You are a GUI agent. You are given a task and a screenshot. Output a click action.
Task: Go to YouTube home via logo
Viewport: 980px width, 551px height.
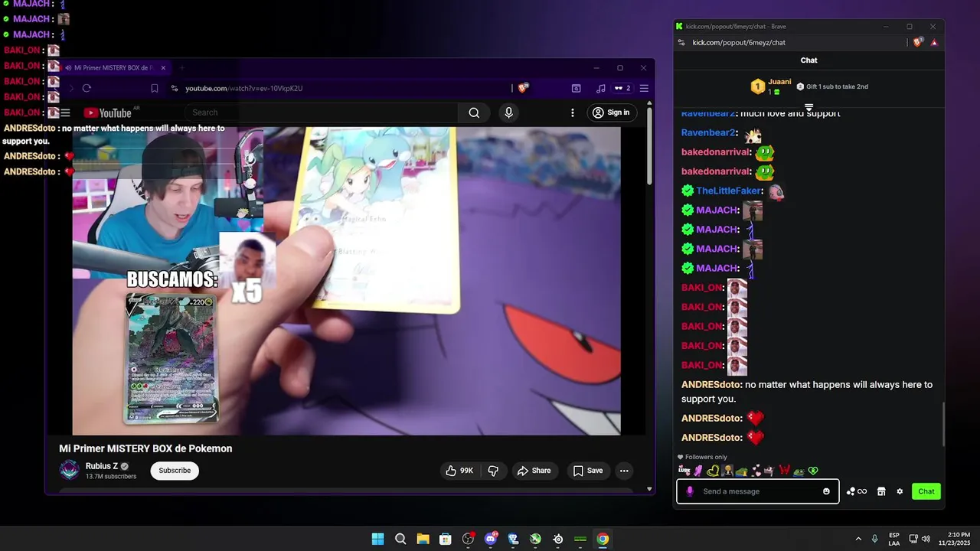click(107, 113)
